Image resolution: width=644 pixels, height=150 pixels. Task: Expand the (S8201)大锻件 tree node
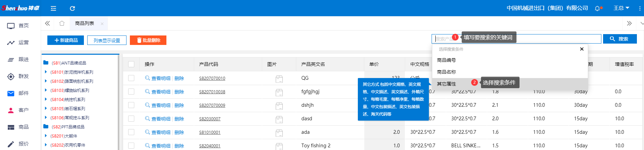pyautogui.click(x=46, y=136)
